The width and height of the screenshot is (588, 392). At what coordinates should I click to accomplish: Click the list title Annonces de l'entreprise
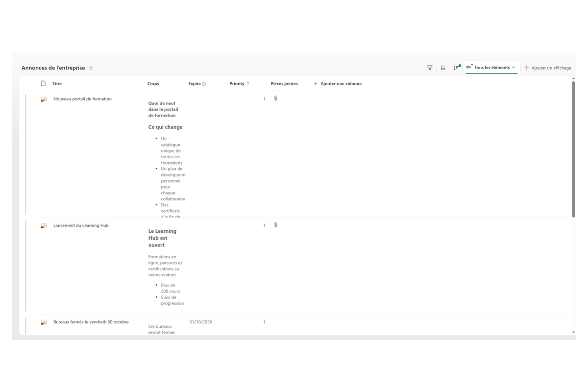(x=53, y=68)
